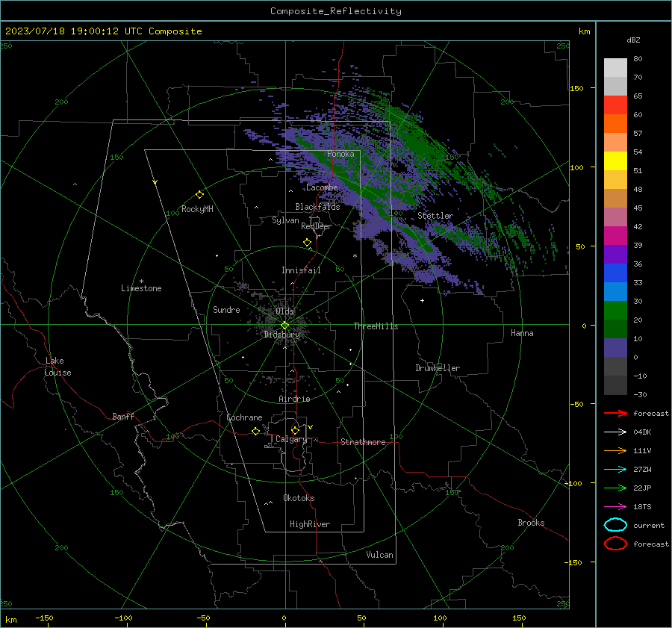Click the Sundre town label

(x=226, y=309)
